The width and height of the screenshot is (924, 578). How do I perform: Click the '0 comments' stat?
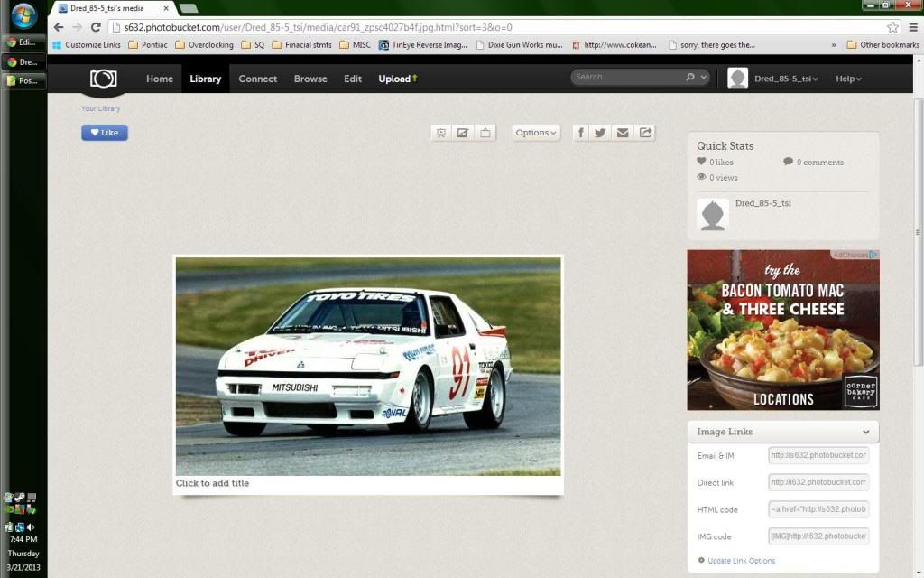(813, 163)
